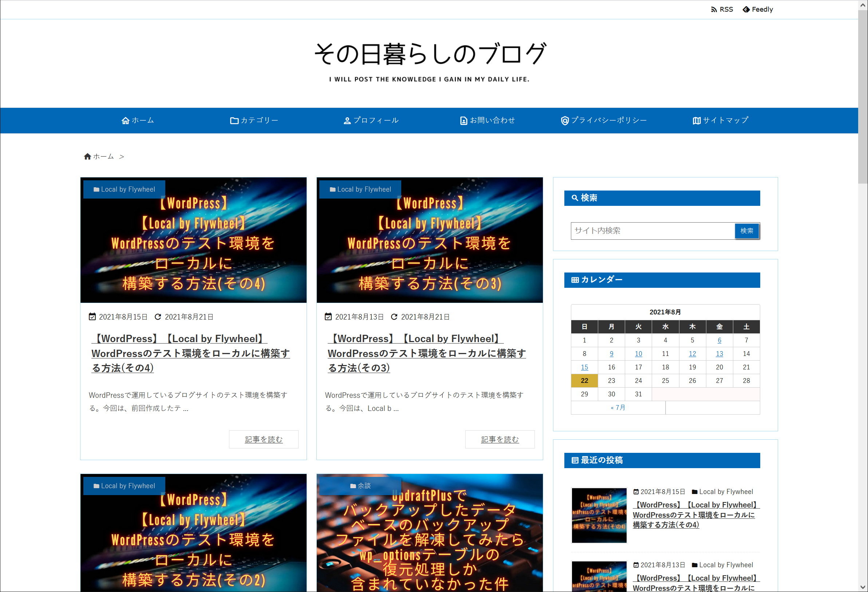Click 記事を読む on the その4 card
The image size is (868, 592).
264,439
